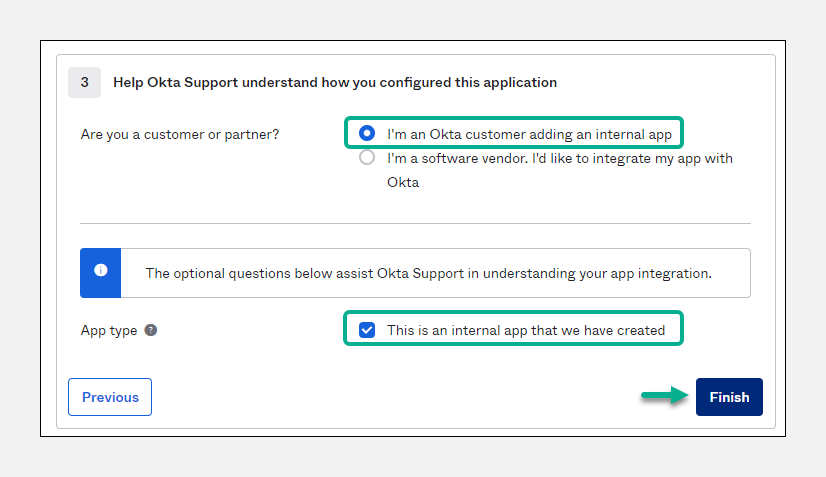The width and height of the screenshot is (826, 477).
Task: Select the Okta customer internal app radio button
Action: point(367,133)
